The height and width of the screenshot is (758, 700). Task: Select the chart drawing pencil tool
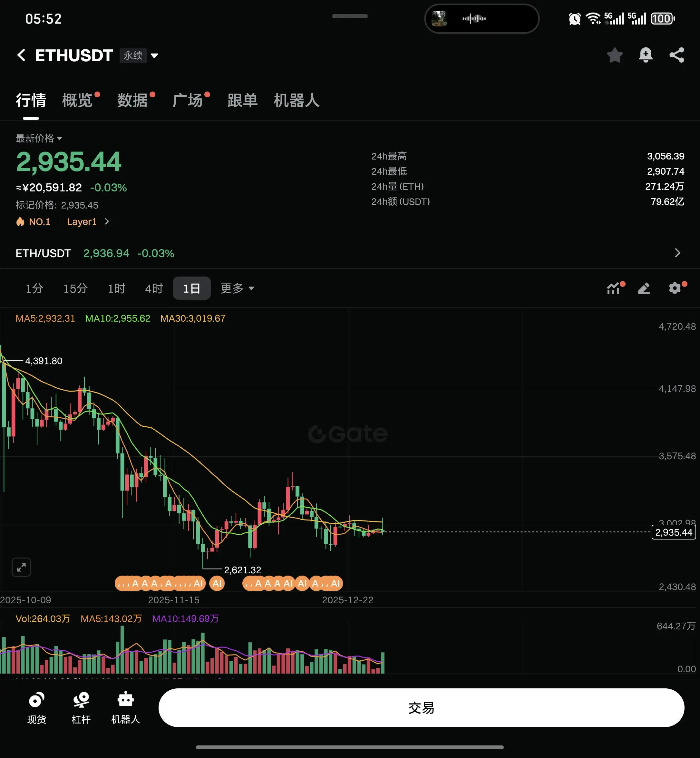click(x=644, y=288)
